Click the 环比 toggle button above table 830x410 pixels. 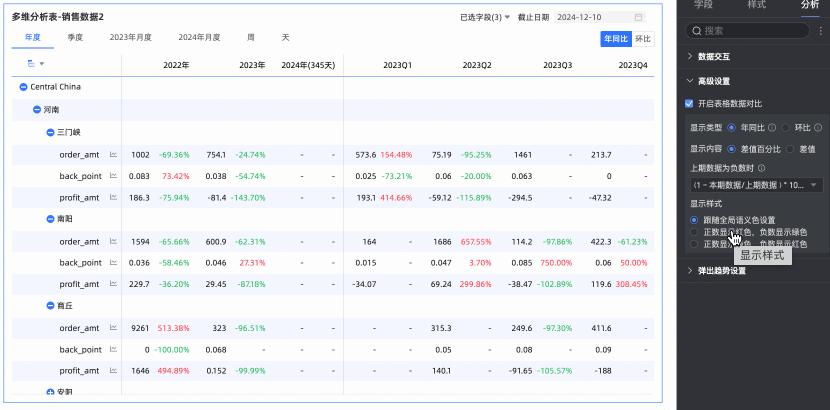(x=643, y=39)
